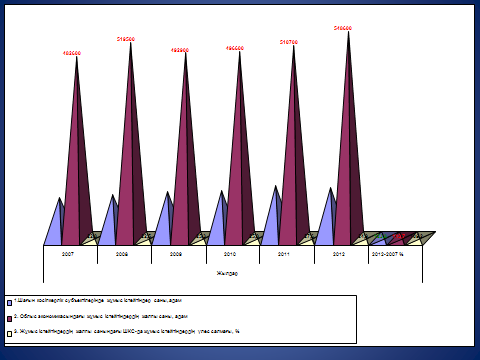Click the 2012-2007 % axis label
The width and height of the screenshot is (480, 360).
pyautogui.click(x=388, y=254)
